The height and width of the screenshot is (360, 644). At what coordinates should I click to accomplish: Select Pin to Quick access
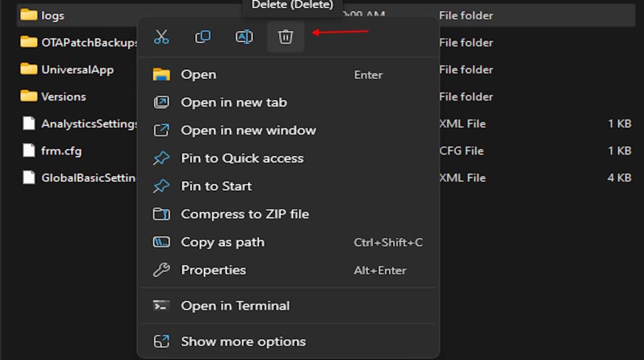[x=241, y=158]
